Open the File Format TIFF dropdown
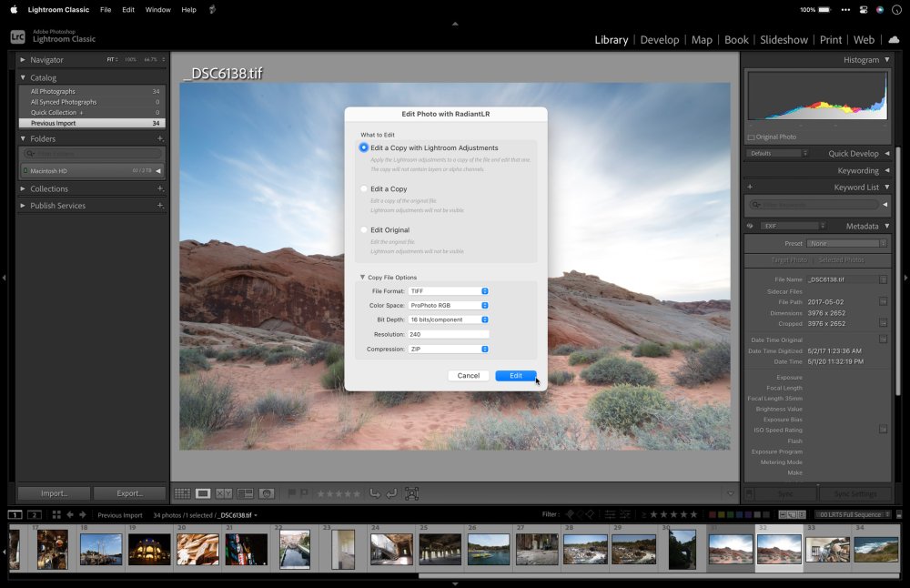 [449, 291]
